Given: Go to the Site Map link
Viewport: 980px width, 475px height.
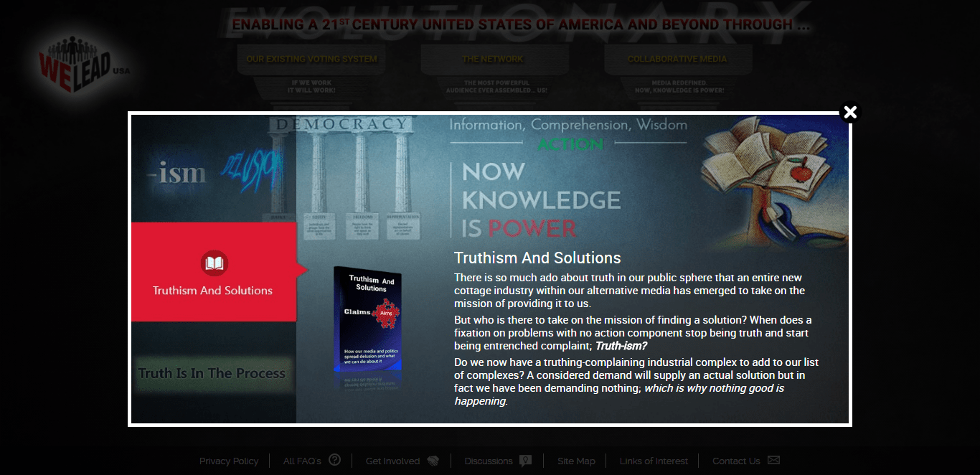Looking at the screenshot, I should pos(576,461).
